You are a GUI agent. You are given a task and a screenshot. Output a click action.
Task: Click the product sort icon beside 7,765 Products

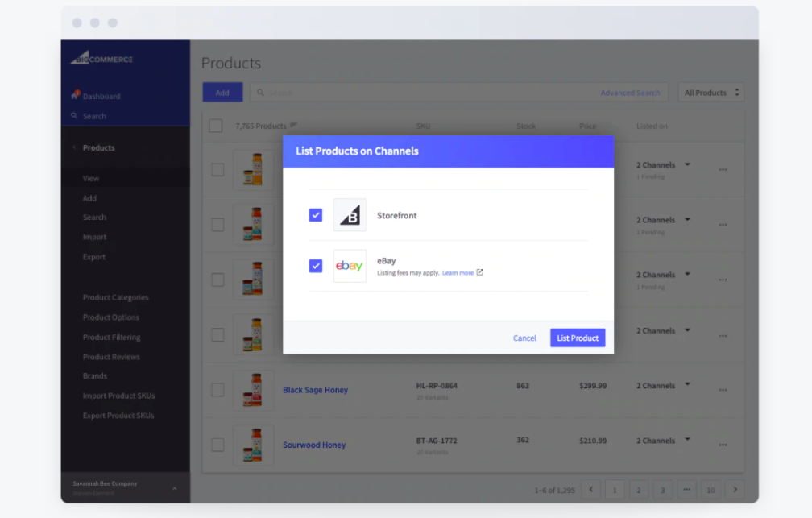tap(293, 125)
